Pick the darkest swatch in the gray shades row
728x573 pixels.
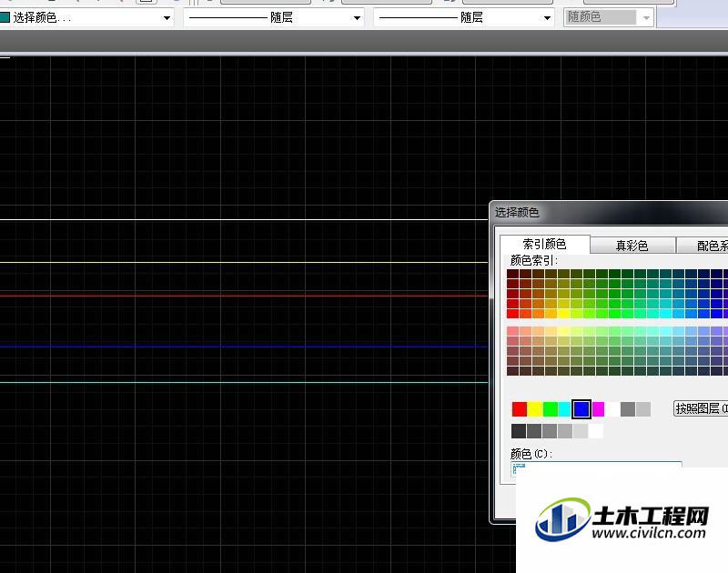[x=519, y=431]
